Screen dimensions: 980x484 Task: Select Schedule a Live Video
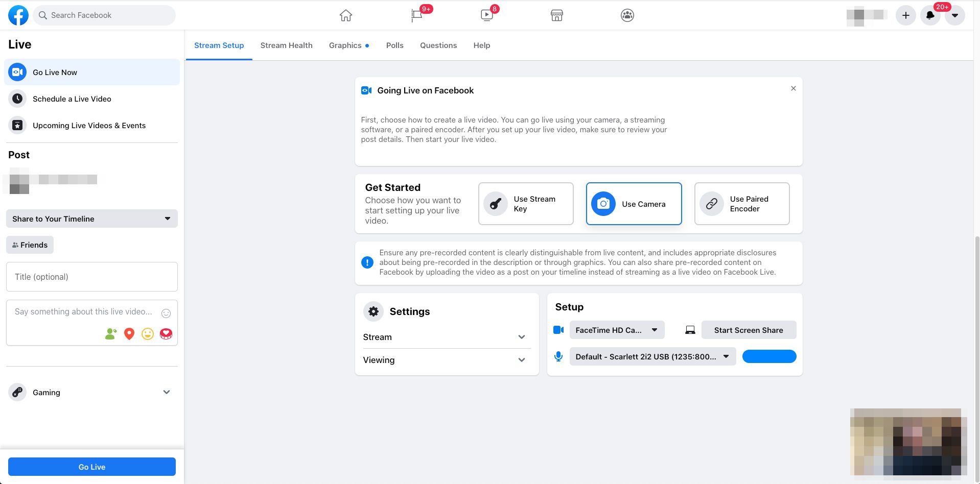pos(92,99)
